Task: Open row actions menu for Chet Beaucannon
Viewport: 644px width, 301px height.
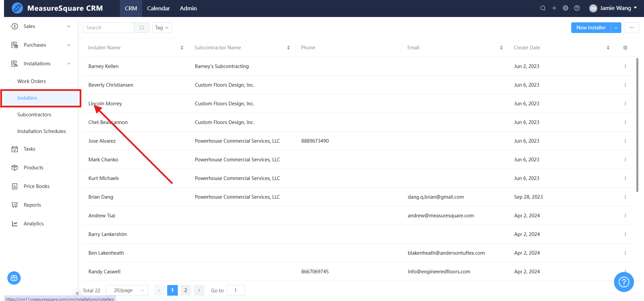Action: (625, 122)
